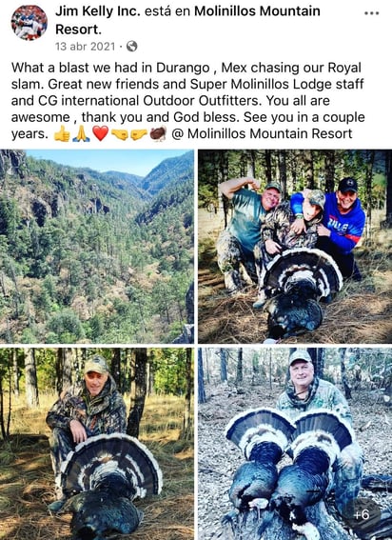Open the Jim Kelly Inc. page link
Screen dimensions: 392x540
(x=98, y=11)
